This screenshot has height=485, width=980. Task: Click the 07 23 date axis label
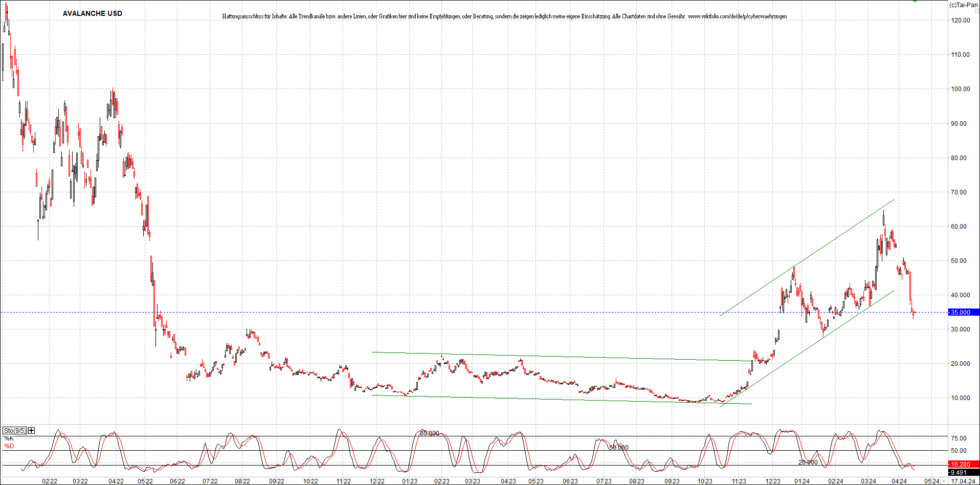point(604,481)
